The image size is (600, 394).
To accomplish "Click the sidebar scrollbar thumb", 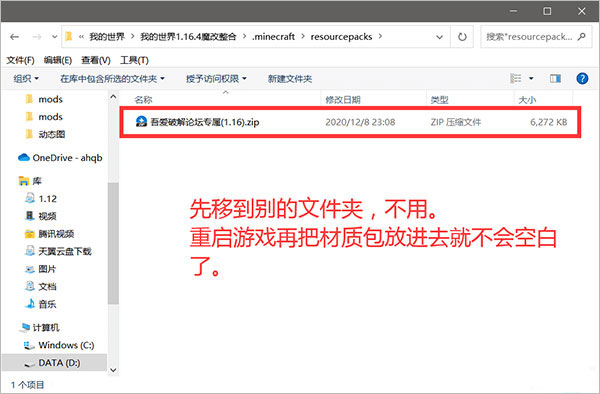I will 113,244.
